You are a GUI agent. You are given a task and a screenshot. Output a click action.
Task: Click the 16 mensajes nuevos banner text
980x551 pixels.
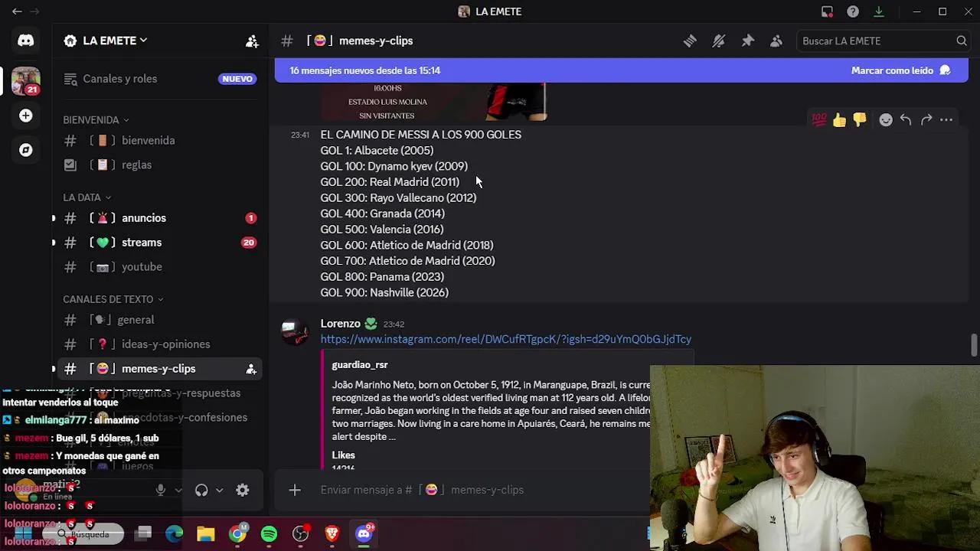pyautogui.click(x=365, y=70)
